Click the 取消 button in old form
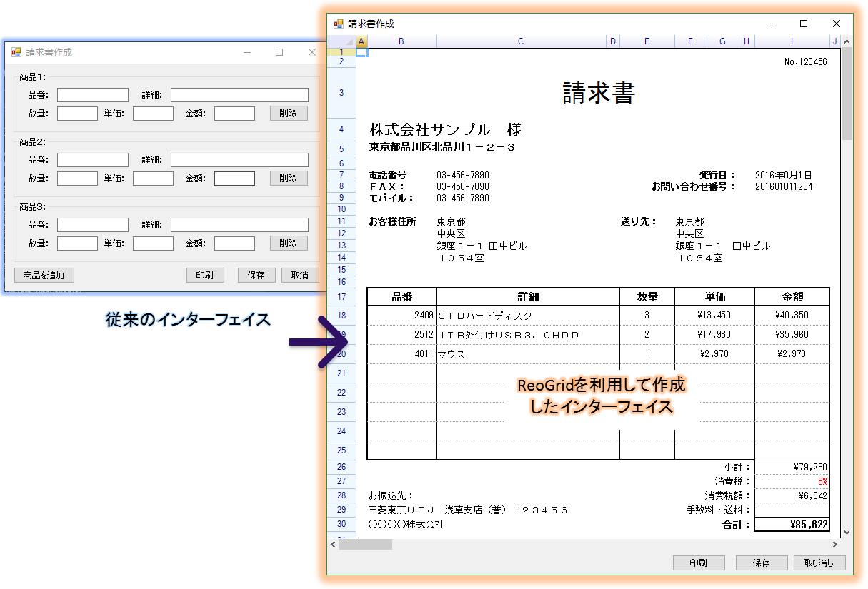Image resolution: width=868 pixels, height=589 pixels. pyautogui.click(x=300, y=275)
